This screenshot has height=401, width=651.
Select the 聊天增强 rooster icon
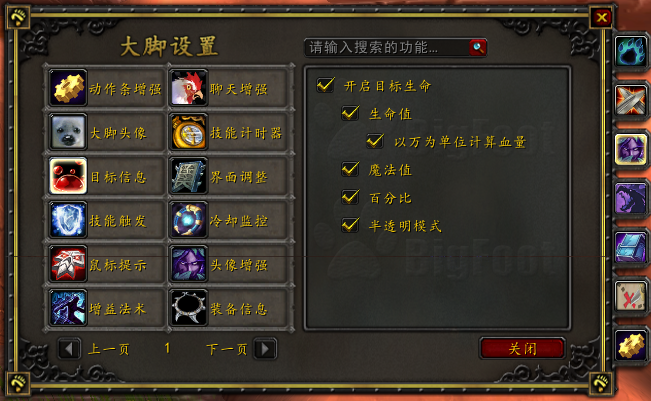tap(188, 88)
